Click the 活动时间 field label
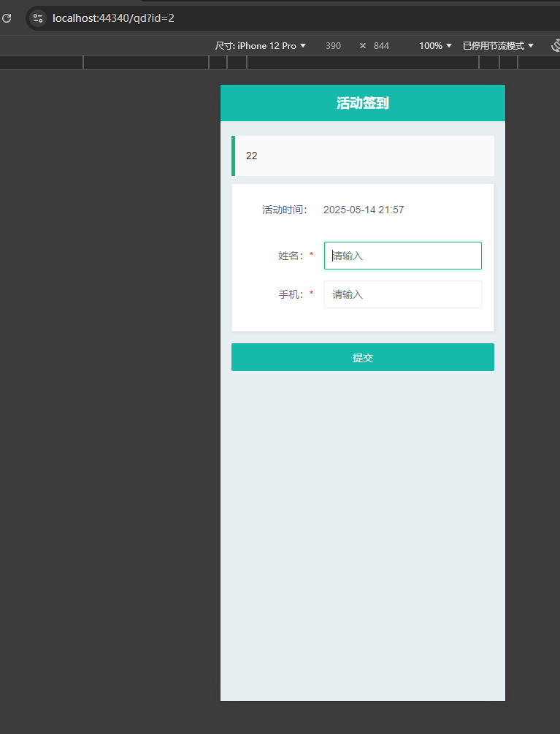This screenshot has width=560, height=734. click(285, 210)
